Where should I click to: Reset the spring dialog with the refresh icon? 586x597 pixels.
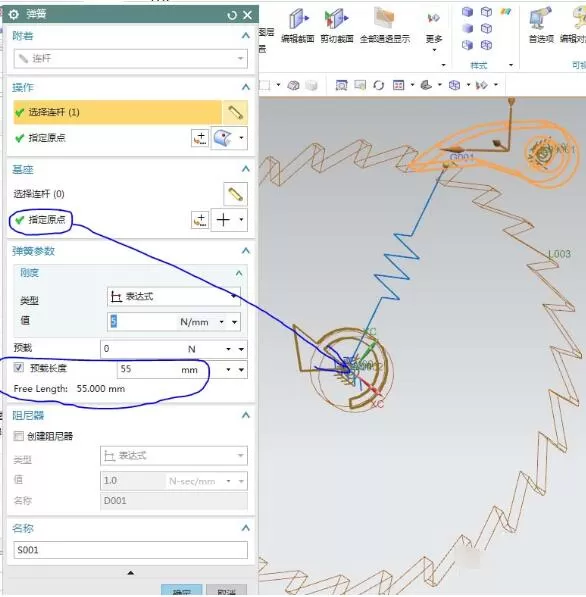pyautogui.click(x=232, y=15)
